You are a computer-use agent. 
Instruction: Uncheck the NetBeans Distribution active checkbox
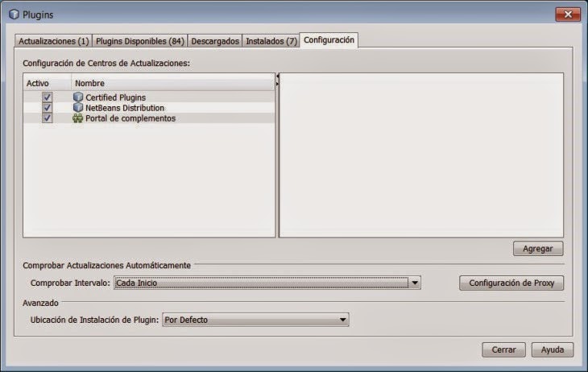[x=47, y=108]
